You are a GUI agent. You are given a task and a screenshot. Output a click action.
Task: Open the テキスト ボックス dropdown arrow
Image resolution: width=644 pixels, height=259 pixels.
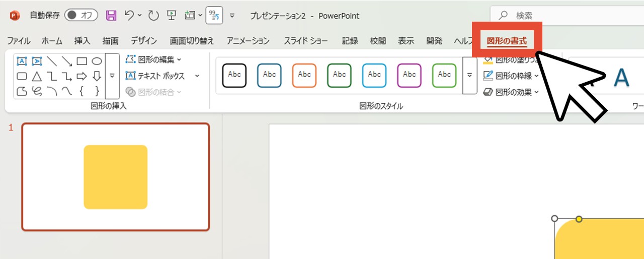(197, 76)
